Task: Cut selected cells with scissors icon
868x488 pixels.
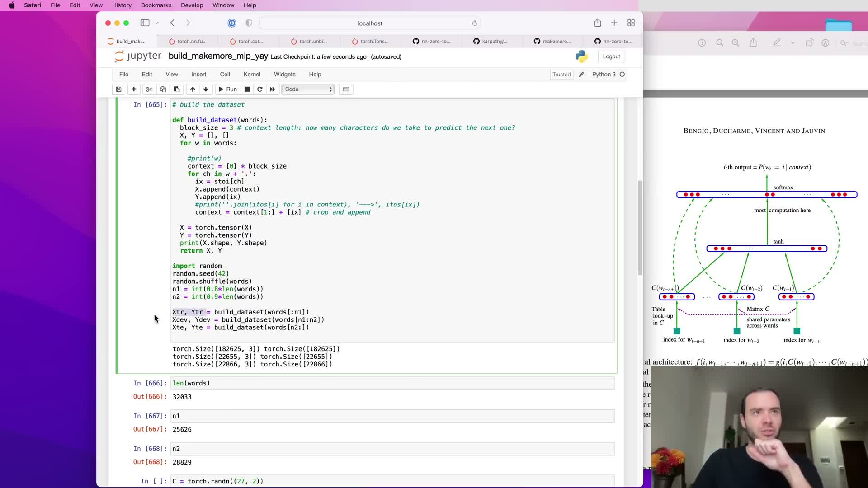Action: tap(149, 89)
